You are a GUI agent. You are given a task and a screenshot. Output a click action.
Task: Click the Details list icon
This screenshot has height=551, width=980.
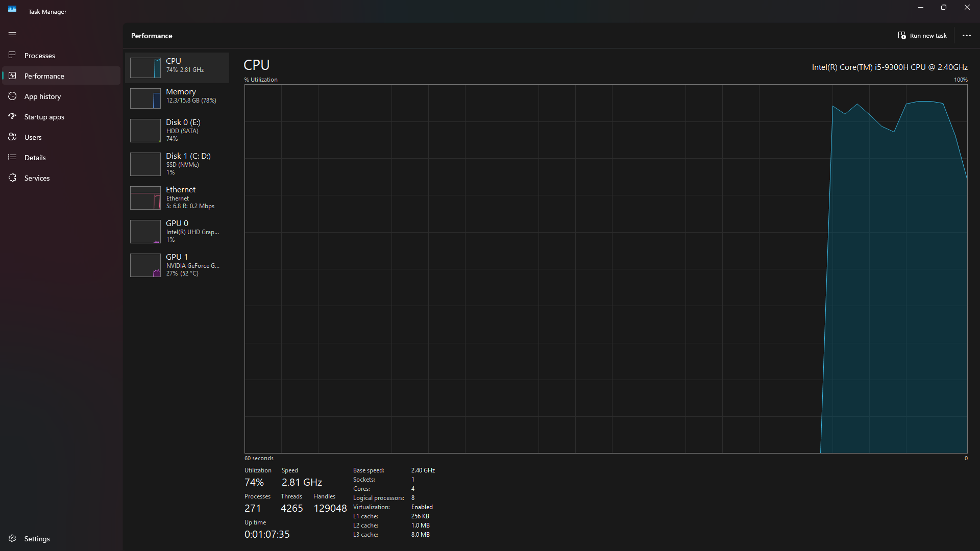[12, 157]
